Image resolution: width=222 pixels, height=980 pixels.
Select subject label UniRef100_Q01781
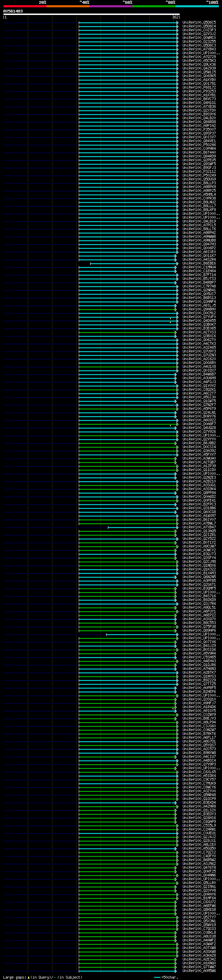pos(199,83)
